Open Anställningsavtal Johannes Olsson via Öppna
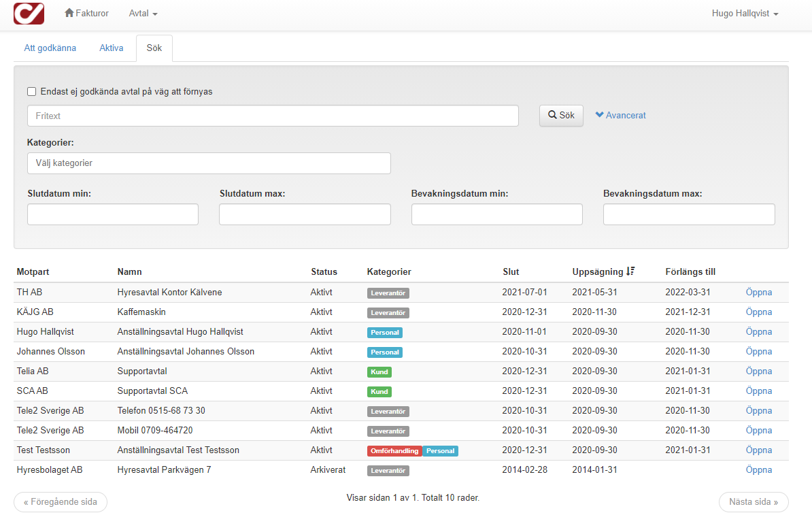812x530 pixels. point(759,351)
